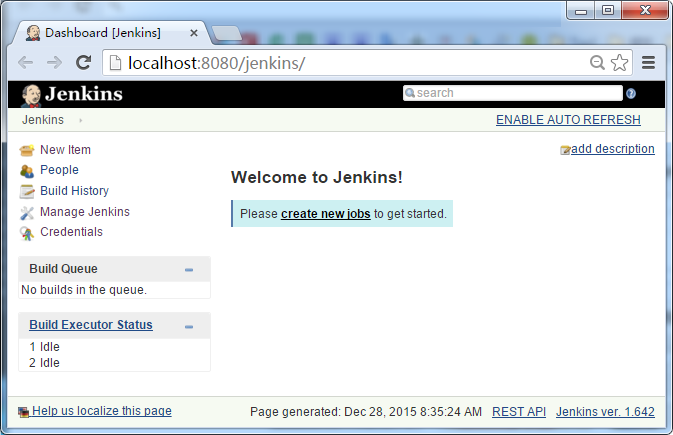
Task: Click Help us localize this page
Action: (x=102, y=411)
